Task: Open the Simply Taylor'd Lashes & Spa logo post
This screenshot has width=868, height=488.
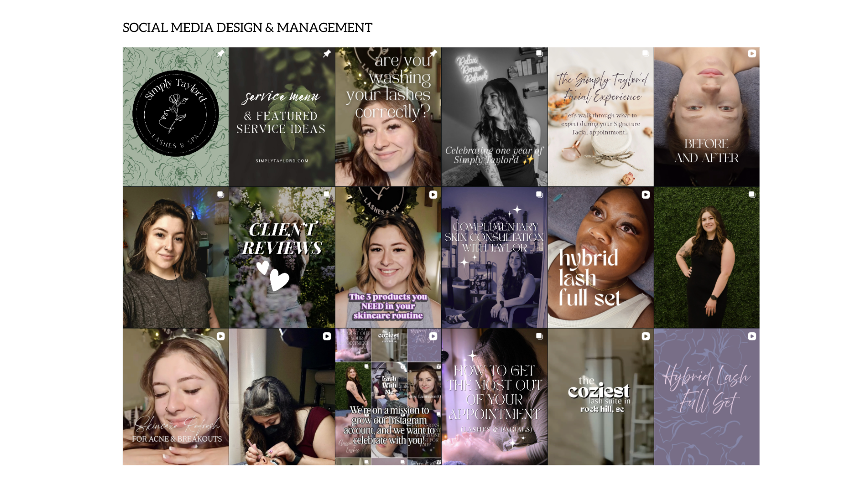Action: tap(176, 117)
